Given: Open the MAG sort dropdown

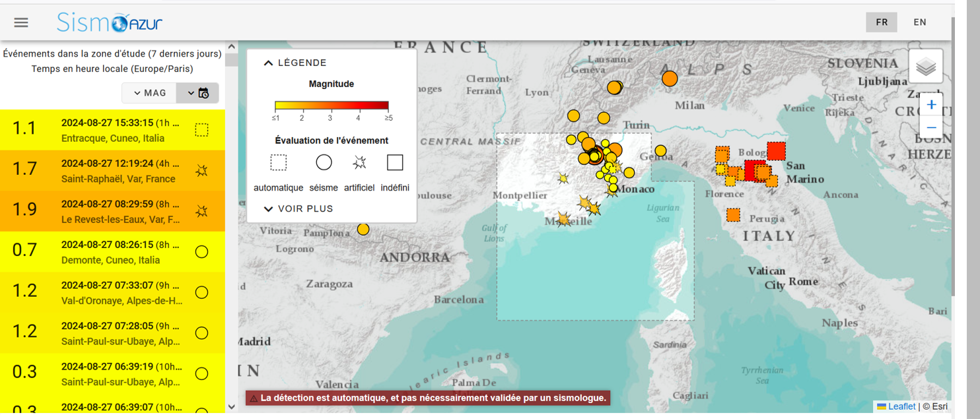Looking at the screenshot, I should (x=149, y=93).
